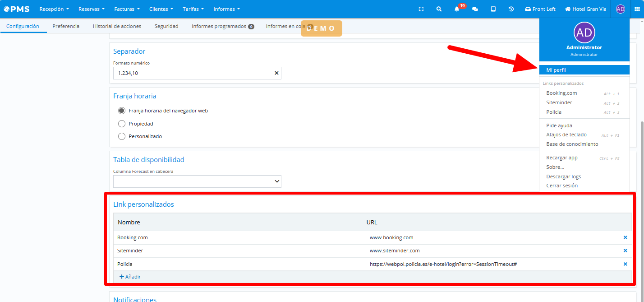The width and height of the screenshot is (644, 302).
Task: Open search with the magnifier icon
Action: click(439, 9)
